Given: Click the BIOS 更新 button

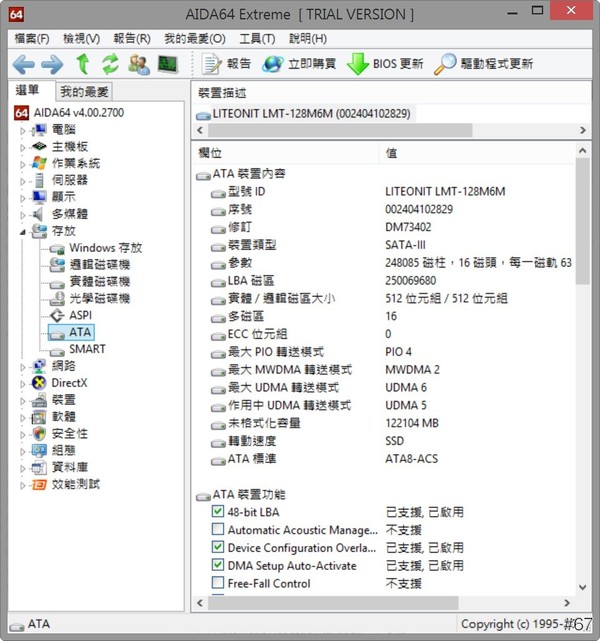Looking at the screenshot, I should click(x=385, y=64).
